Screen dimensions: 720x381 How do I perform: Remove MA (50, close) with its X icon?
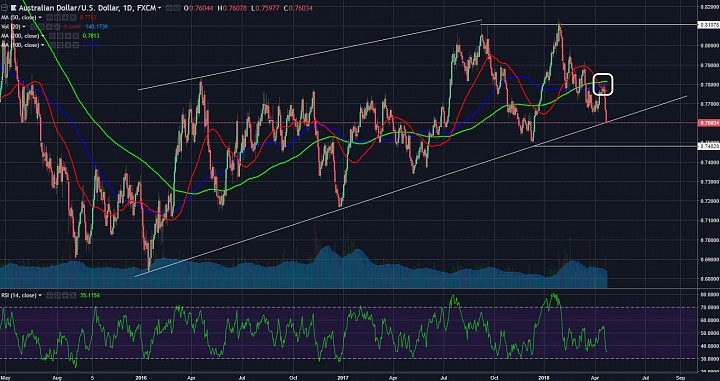[x=73, y=17]
